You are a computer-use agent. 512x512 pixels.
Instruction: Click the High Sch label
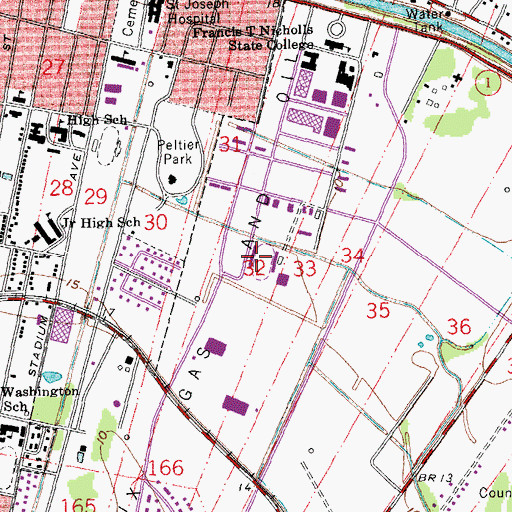tap(97, 120)
